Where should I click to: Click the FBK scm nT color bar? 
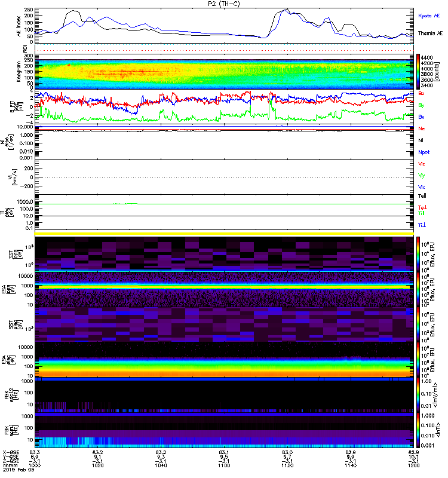point(418,430)
